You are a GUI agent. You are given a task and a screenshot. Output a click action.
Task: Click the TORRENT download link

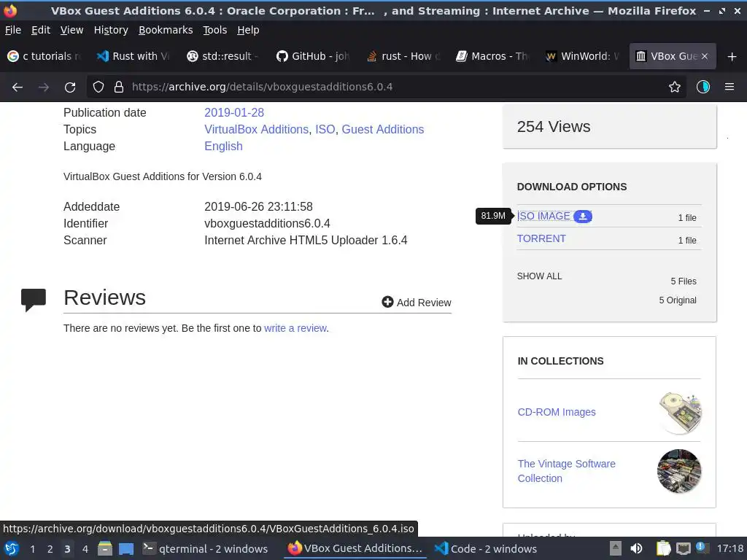[541, 238]
